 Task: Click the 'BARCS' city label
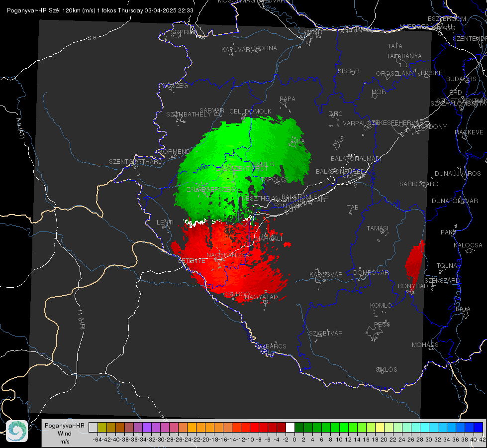[276, 346]
